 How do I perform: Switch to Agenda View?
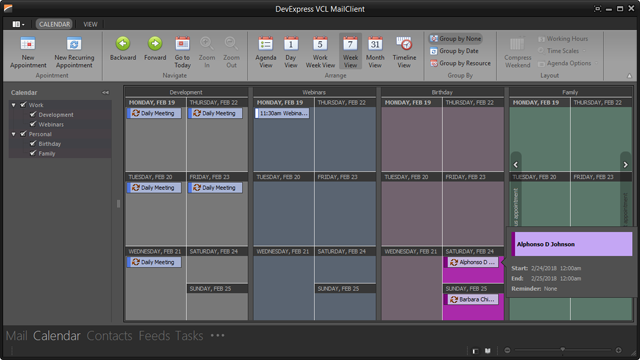tap(266, 52)
